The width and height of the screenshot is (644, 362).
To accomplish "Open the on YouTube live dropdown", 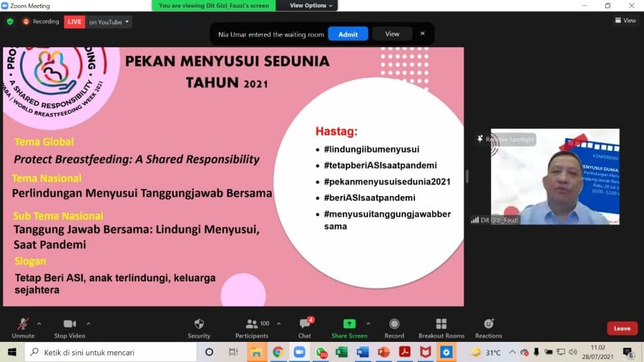I will coord(109,22).
